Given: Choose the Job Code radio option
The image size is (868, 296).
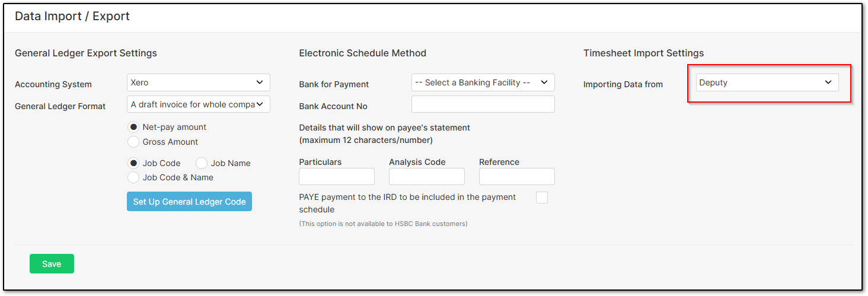Looking at the screenshot, I should pos(134,163).
